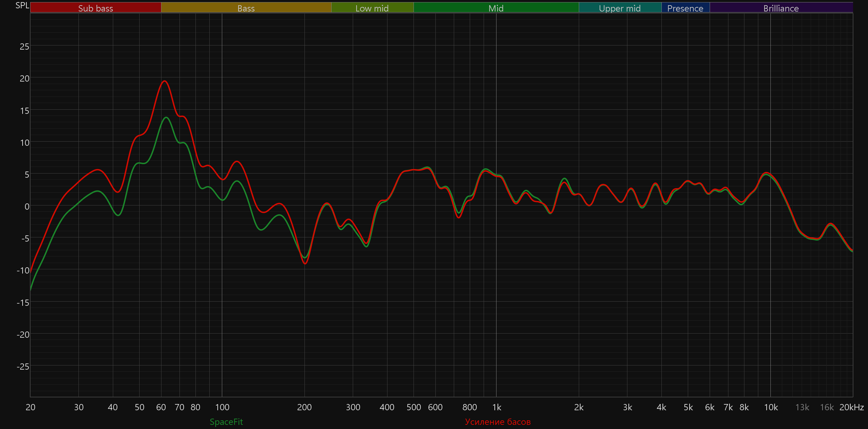Click the Low mid band header
Image resolution: width=868 pixels, height=429 pixels.
pos(372,8)
